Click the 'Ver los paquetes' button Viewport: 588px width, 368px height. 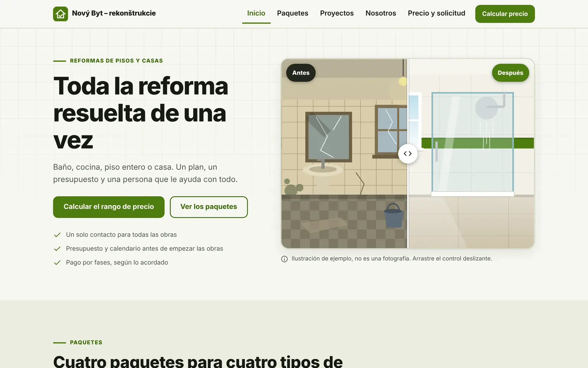209,207
